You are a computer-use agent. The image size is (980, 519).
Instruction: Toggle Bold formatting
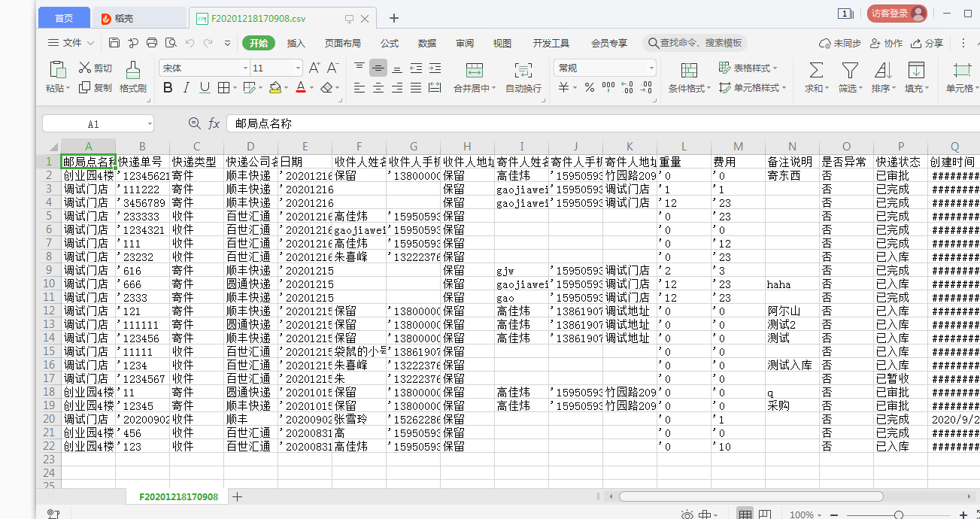tap(168, 88)
